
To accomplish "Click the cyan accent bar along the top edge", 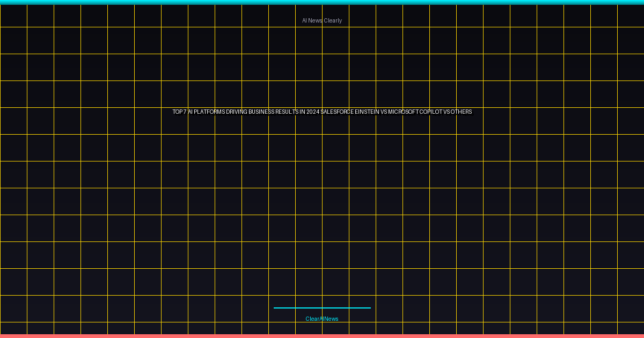I will (x=322, y=2).
